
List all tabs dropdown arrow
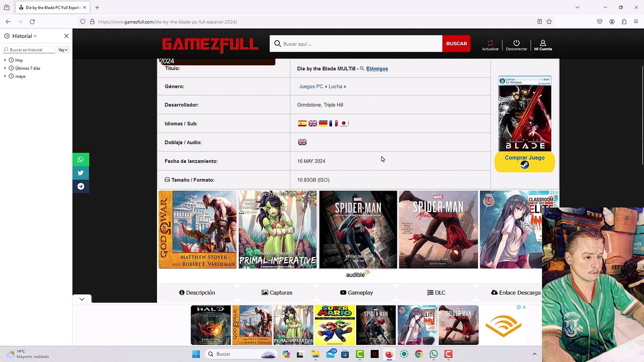(x=578, y=8)
